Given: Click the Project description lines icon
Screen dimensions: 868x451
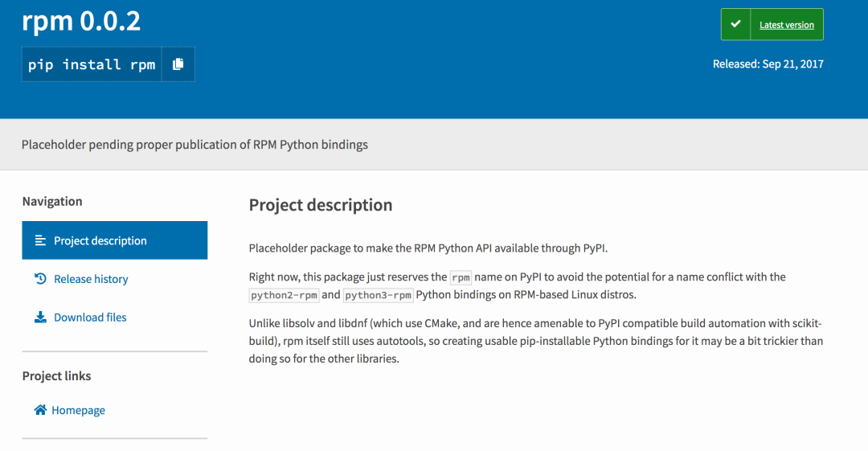Looking at the screenshot, I should 40,240.
